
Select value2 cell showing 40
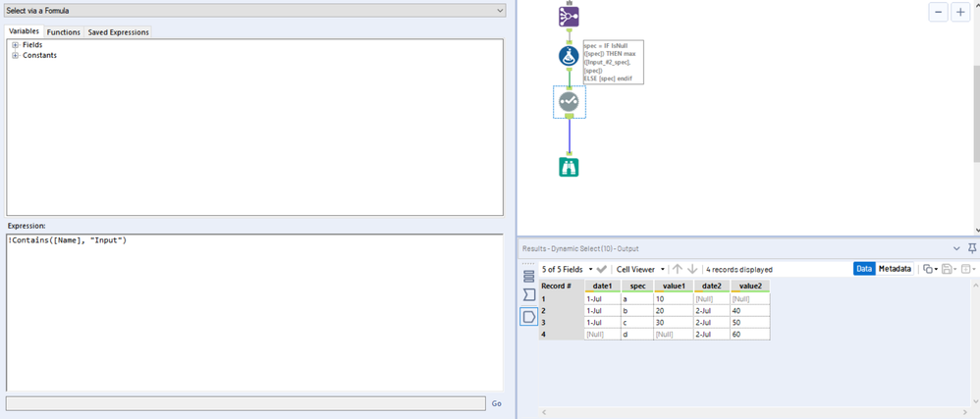coord(750,310)
